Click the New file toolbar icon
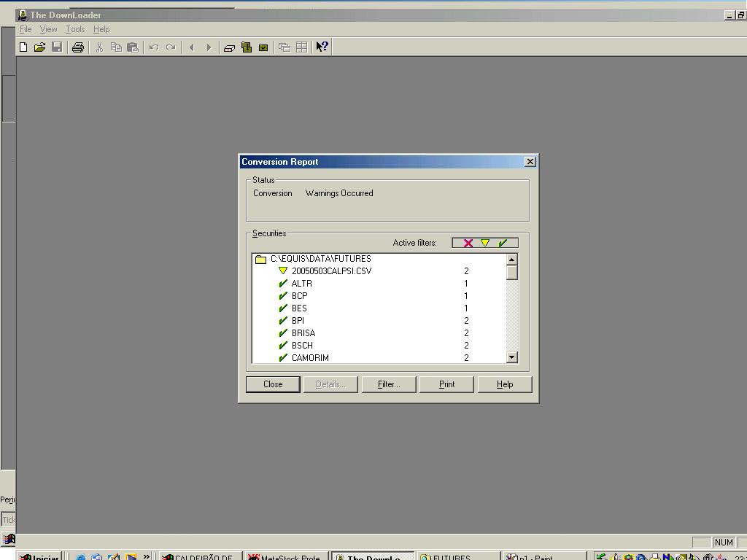The image size is (747, 560). pos(23,47)
